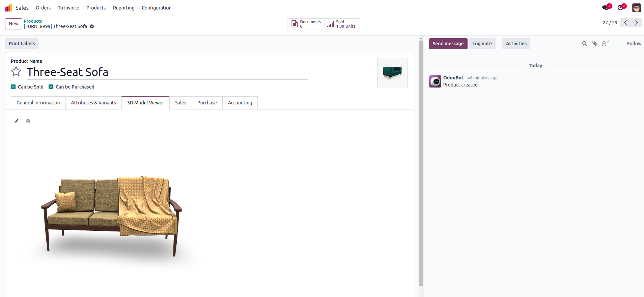Click the pencil edit icon for 3D model

(17, 121)
